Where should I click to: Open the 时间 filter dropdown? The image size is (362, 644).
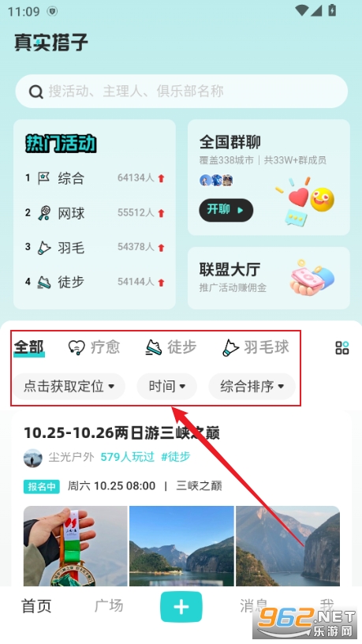click(166, 386)
